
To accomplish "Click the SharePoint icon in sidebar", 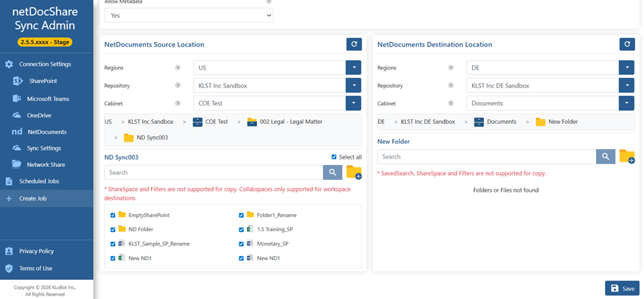I will point(18,81).
